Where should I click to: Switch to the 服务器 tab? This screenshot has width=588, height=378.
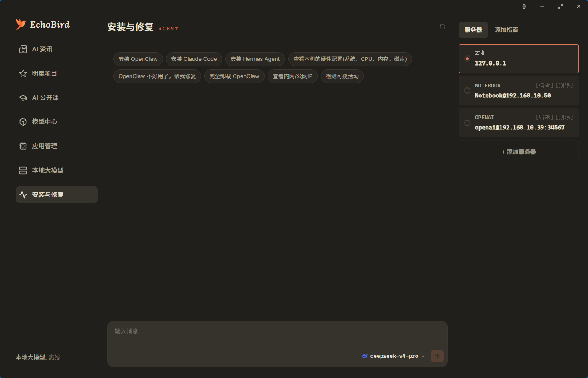(473, 30)
